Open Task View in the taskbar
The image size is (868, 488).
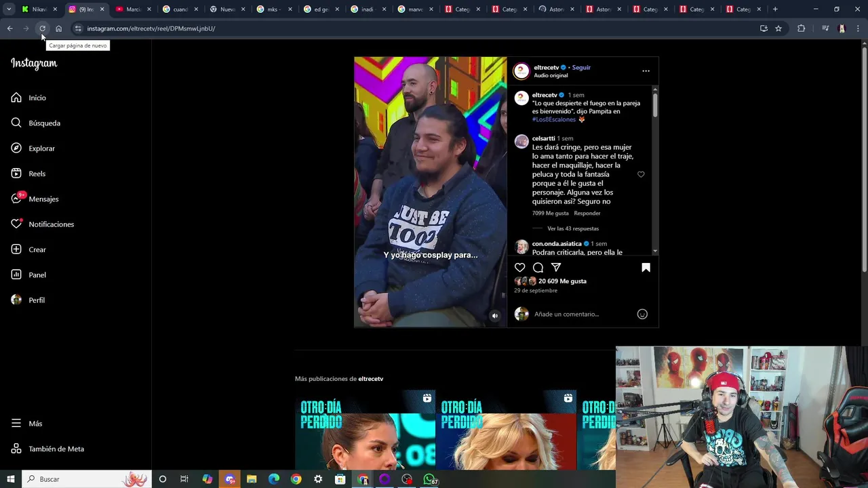point(184,479)
